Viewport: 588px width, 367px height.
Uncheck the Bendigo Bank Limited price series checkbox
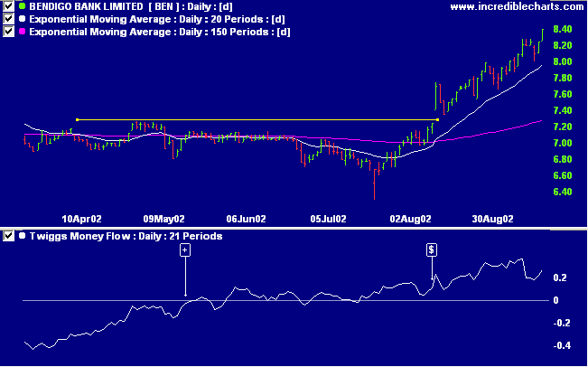(8, 6)
